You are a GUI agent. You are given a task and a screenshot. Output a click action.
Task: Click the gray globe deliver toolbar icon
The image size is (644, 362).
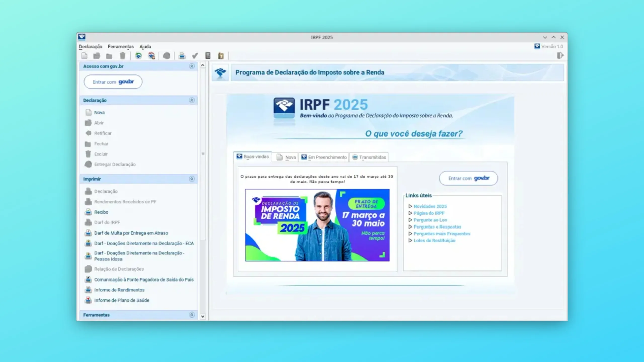pos(166,56)
